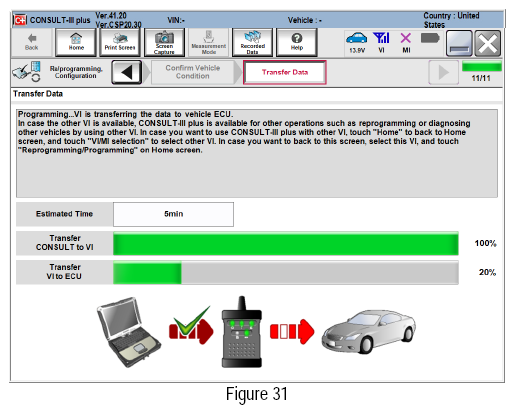Image resolution: width=515 pixels, height=414 pixels.
Task: Open Measurement Mode
Action: (x=209, y=42)
